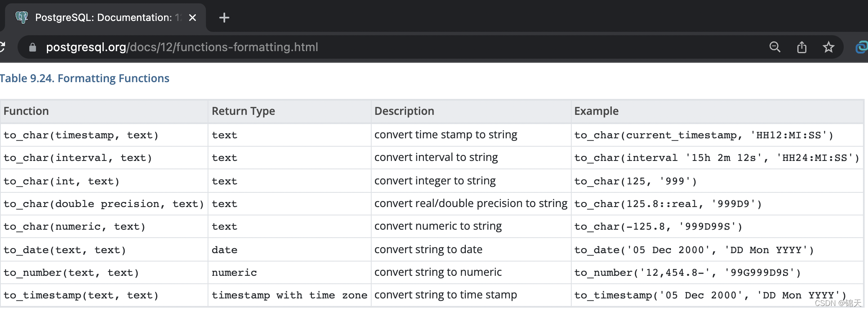Bookmark this page with the star icon
Screen dimensions: 868x311
pyautogui.click(x=829, y=47)
